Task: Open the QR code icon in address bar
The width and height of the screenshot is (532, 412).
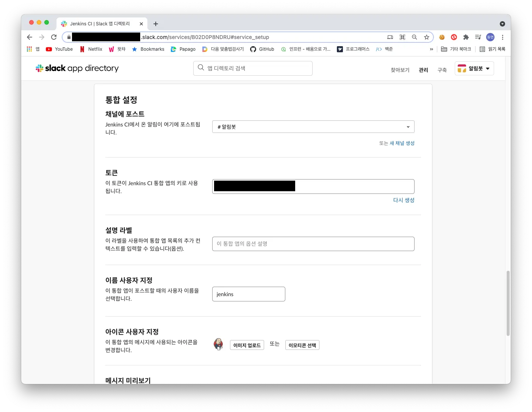Action: pos(402,37)
